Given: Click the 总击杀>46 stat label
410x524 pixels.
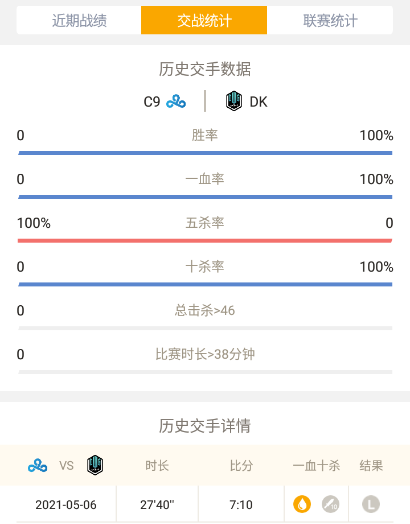Looking at the screenshot, I should tap(205, 310).
